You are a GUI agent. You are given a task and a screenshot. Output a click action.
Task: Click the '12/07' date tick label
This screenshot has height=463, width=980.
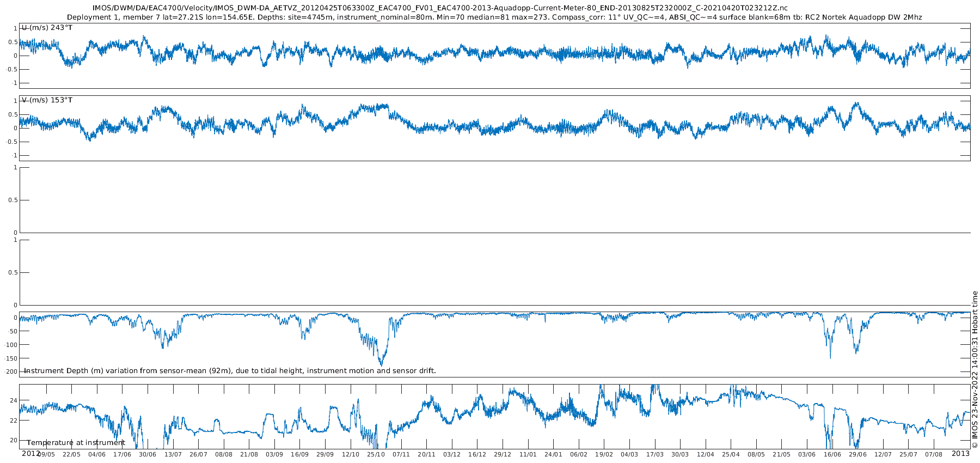(883, 454)
